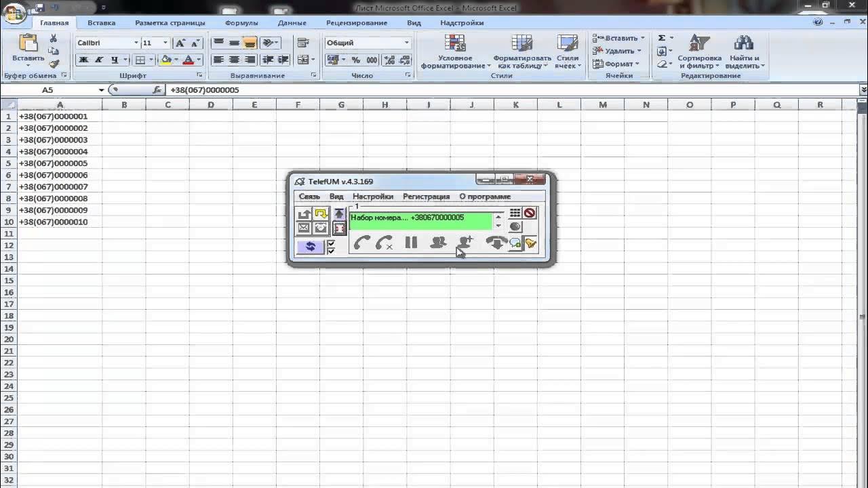The width and height of the screenshot is (868, 488).
Task: Switch to the Вставка ribbon tab
Action: point(102,22)
